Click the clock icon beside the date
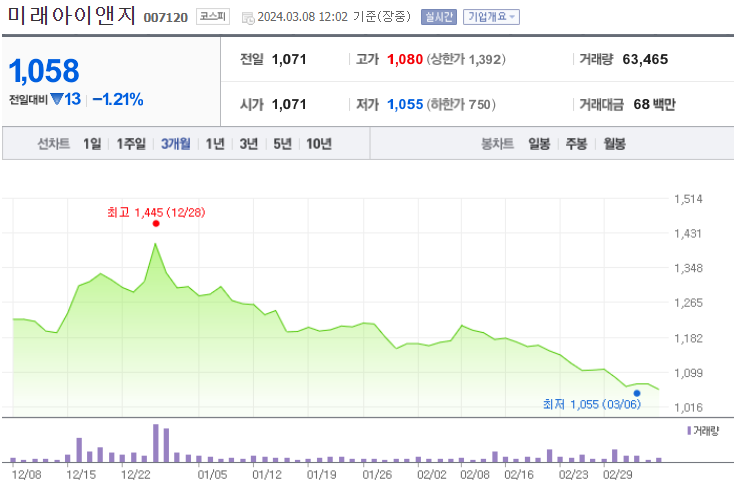734x503 pixels. [x=248, y=18]
